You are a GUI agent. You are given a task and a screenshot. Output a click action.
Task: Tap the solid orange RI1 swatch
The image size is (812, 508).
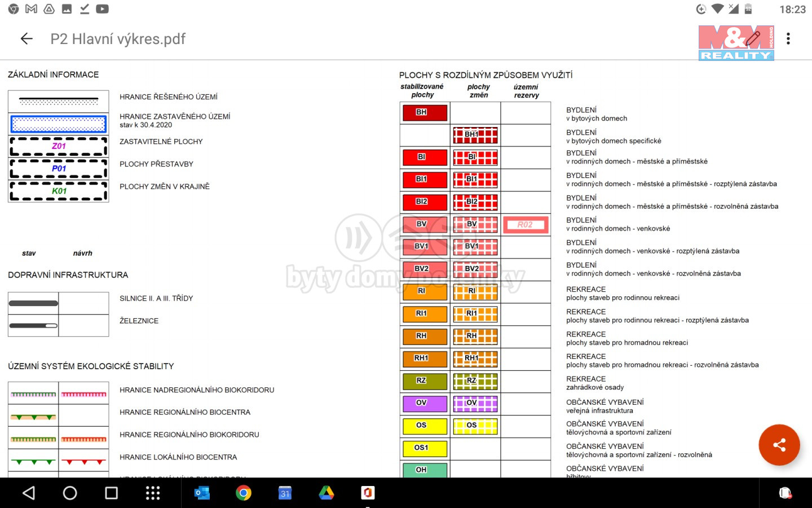425,314
